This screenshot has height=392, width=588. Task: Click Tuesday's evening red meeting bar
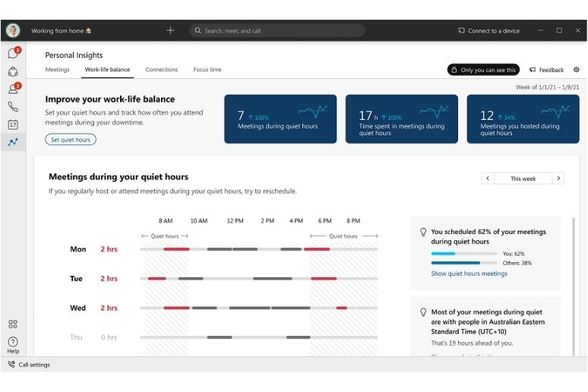(x=324, y=278)
